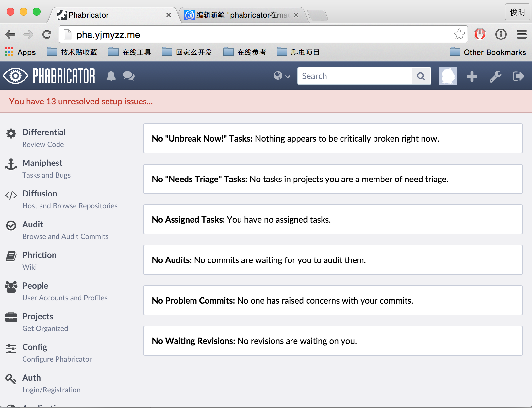Screen dimensions: 532x408
Task: Open the 在线参考 bookmark folder
Action: tap(245, 52)
